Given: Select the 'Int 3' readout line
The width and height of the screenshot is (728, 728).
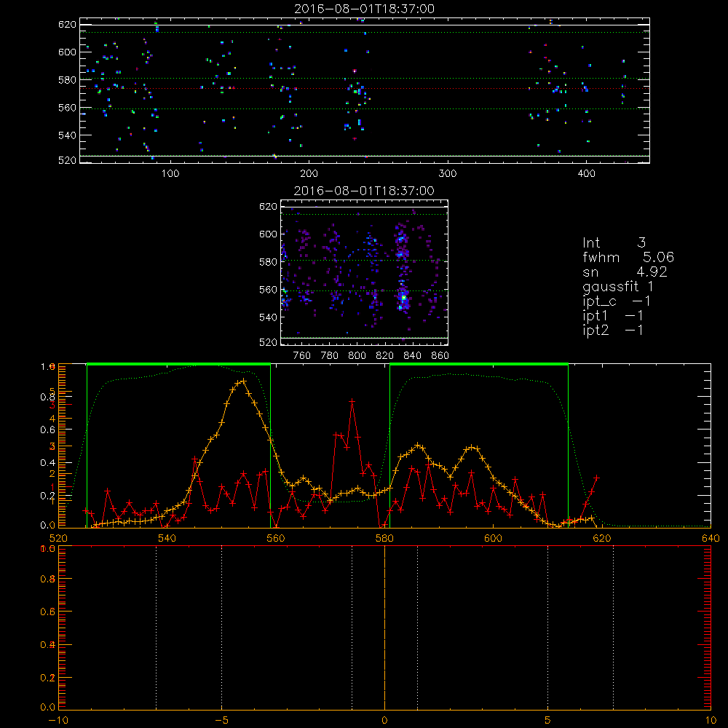Looking at the screenshot, I should [614, 242].
